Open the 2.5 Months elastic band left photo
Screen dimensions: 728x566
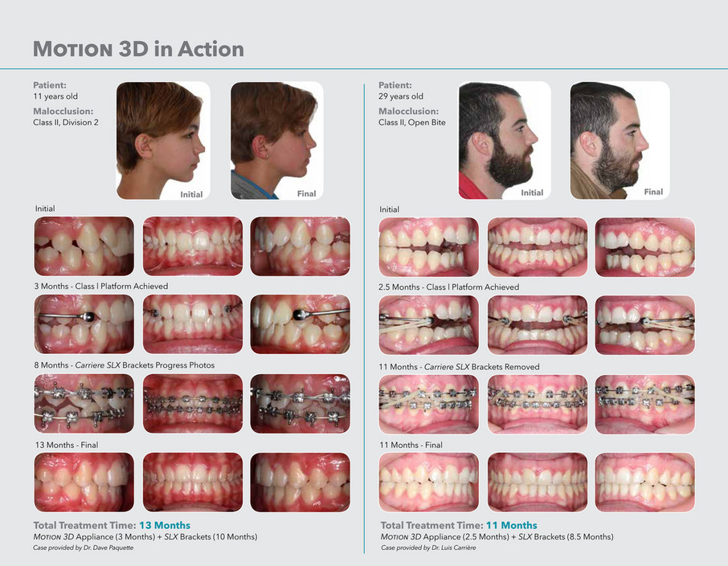point(428,325)
